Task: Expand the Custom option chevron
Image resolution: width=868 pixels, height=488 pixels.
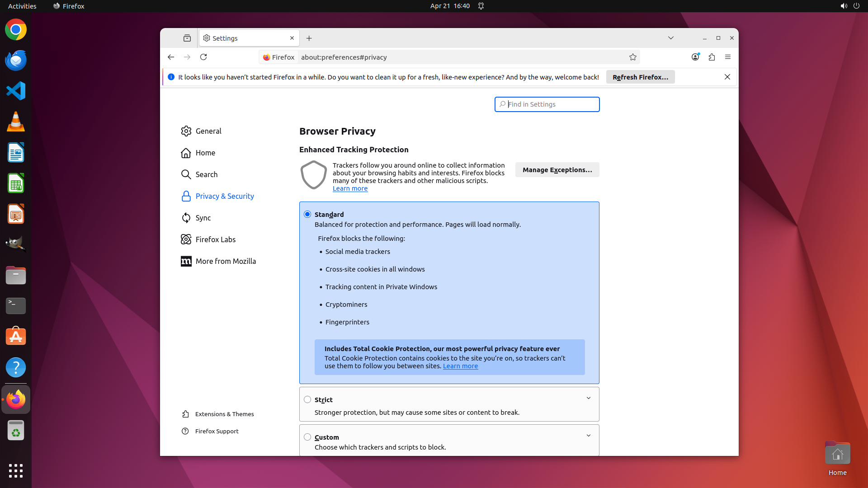Action: tap(589, 436)
